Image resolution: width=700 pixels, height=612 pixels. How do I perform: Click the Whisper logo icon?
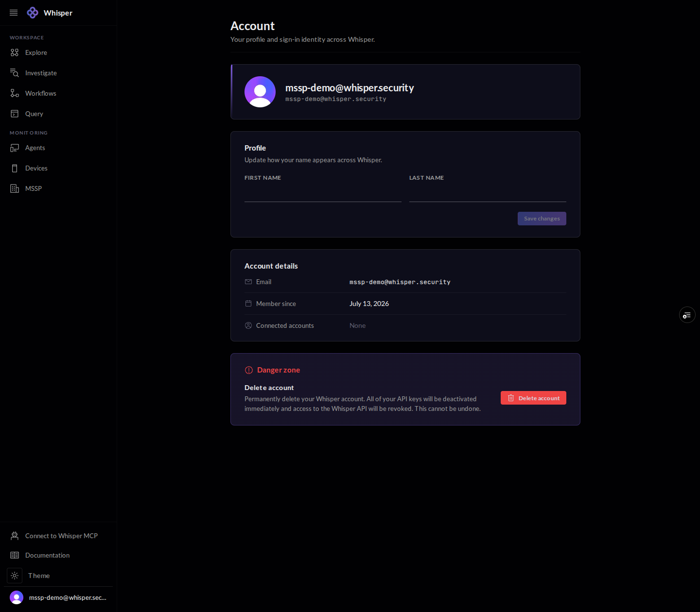click(x=33, y=13)
